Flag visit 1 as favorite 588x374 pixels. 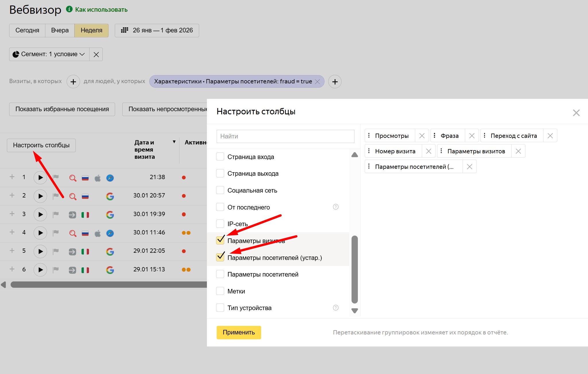56,177
